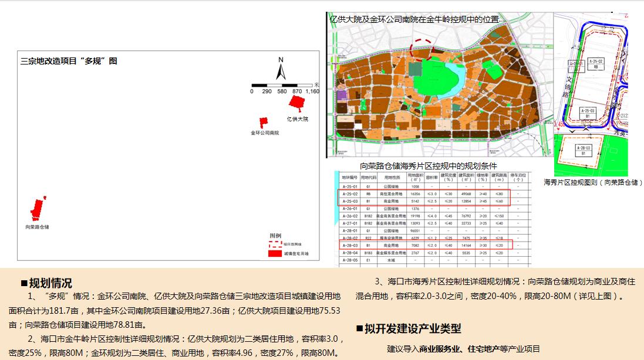Open the 金牛岭控规 zoning map image
This screenshot has height=360, width=644.
pos(440,84)
